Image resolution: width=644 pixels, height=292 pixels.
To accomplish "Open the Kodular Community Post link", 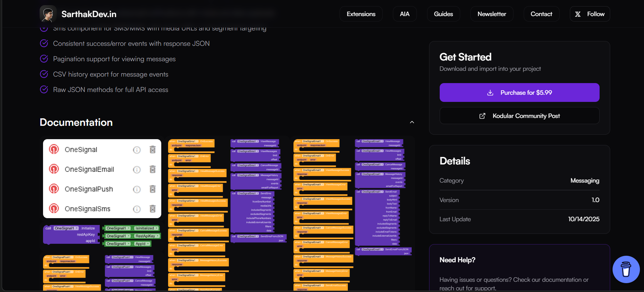I will [519, 116].
